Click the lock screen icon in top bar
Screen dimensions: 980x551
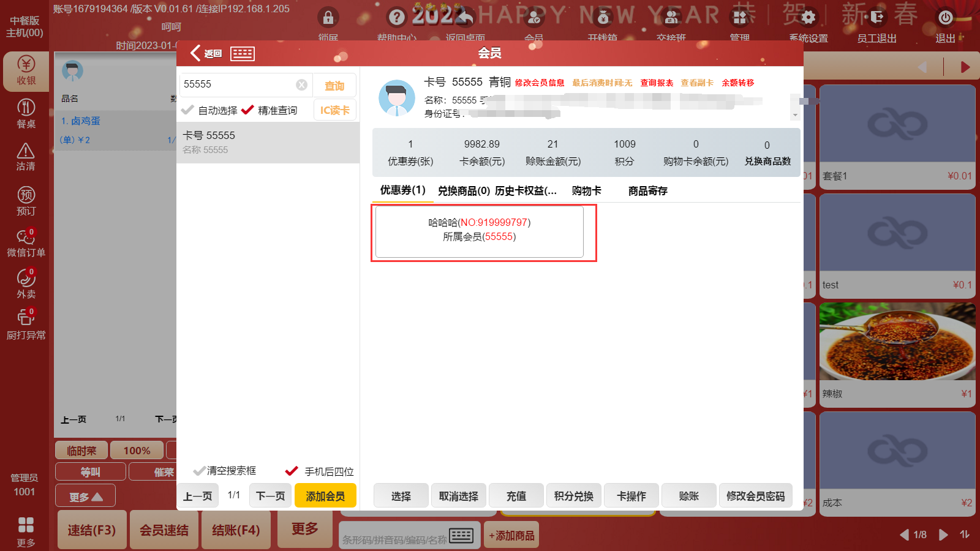[328, 18]
